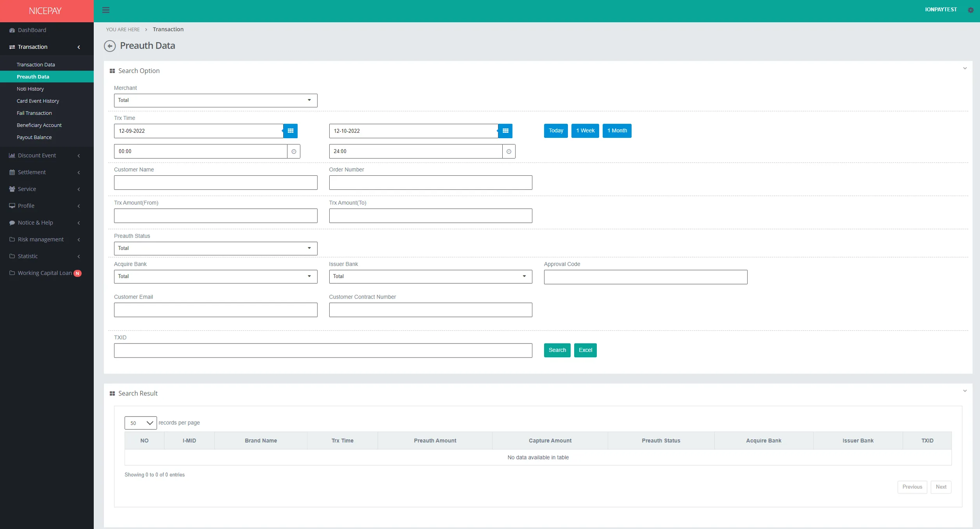Click the Excel export button
The height and width of the screenshot is (529, 980).
coord(586,350)
